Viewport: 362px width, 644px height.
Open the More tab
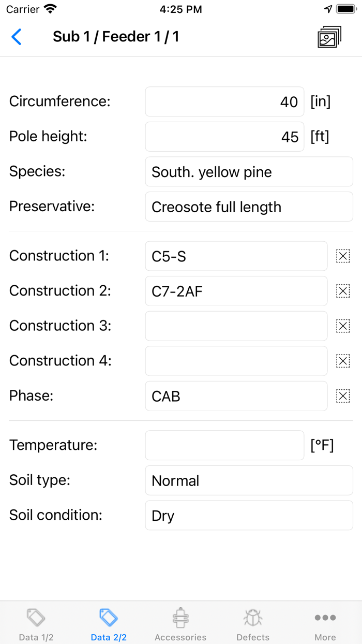coord(325,624)
